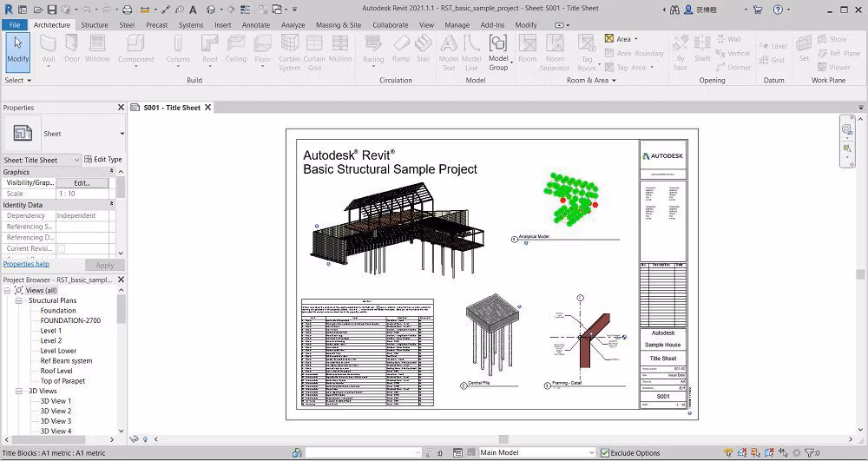Select the Column tool
This screenshot has height=461, width=868.
tap(178, 50)
